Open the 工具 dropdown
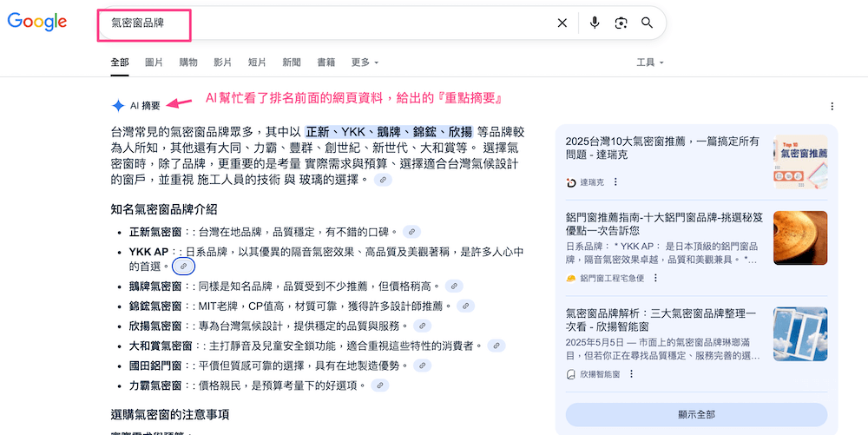Image resolution: width=868 pixels, height=435 pixels. coord(650,63)
